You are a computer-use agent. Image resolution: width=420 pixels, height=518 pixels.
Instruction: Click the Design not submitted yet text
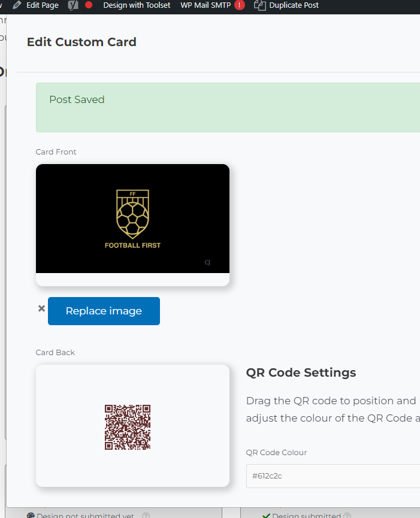tap(85, 516)
